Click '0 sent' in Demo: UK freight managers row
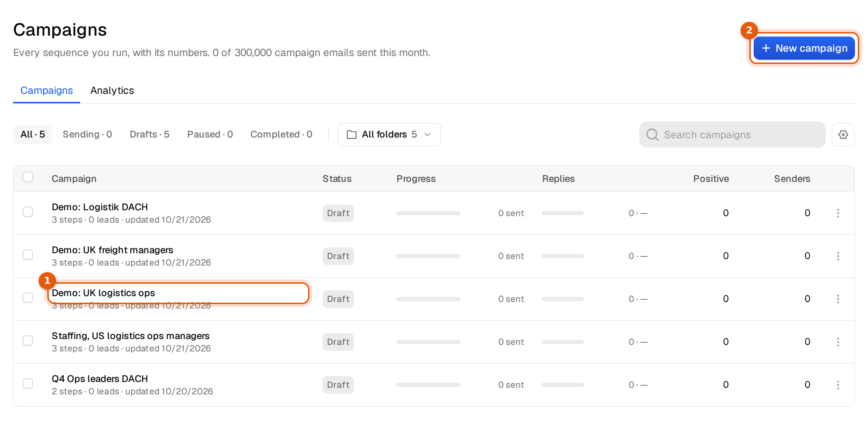 [x=511, y=256]
